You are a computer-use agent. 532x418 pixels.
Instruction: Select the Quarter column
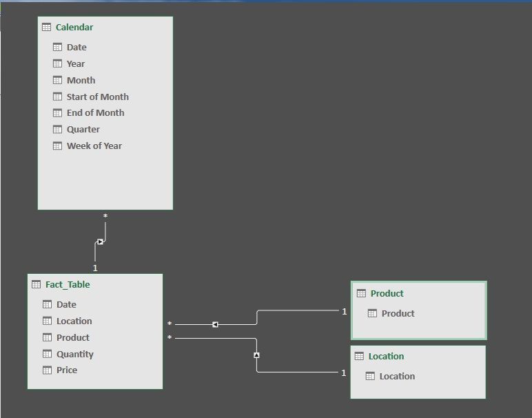click(83, 130)
